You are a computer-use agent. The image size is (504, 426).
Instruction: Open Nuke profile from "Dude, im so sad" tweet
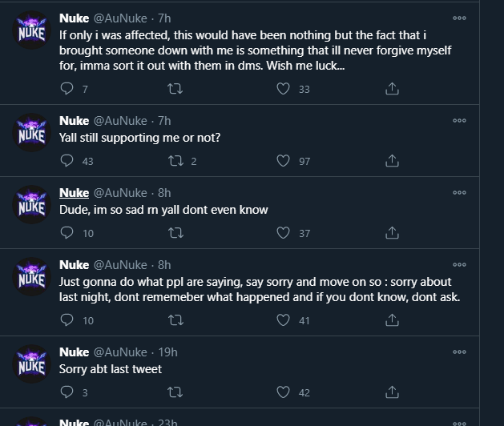pyautogui.click(x=74, y=193)
